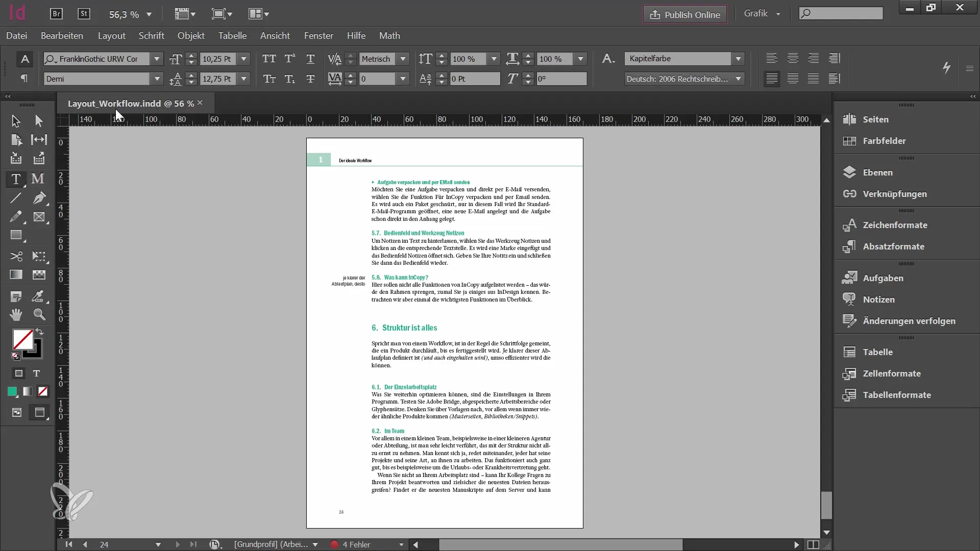Select the Pen tool in toolbar
980x551 pixels.
[38, 198]
